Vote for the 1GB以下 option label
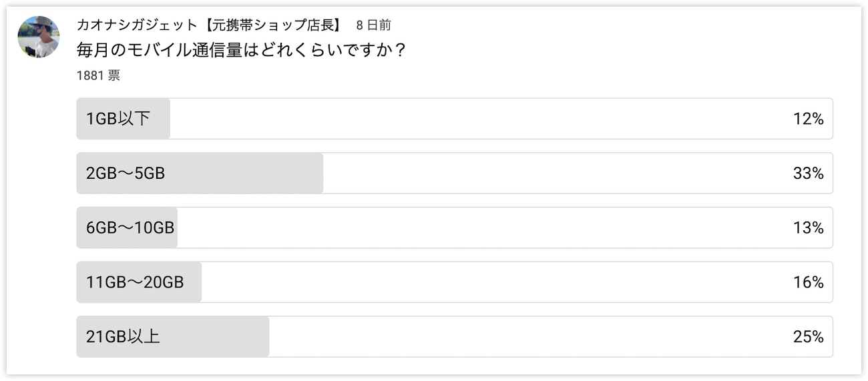Viewport: 868px width, 381px height. click(118, 119)
